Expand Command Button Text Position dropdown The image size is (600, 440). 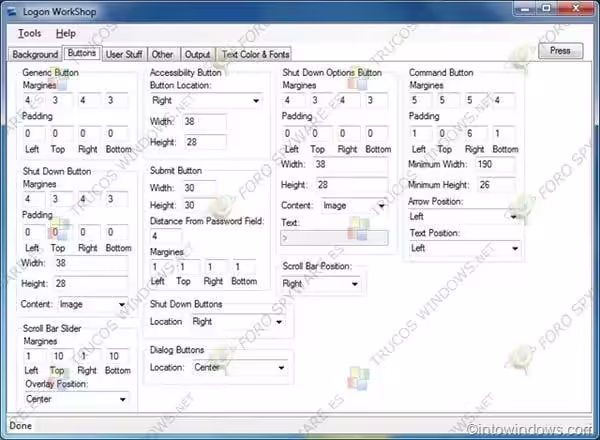465,248
